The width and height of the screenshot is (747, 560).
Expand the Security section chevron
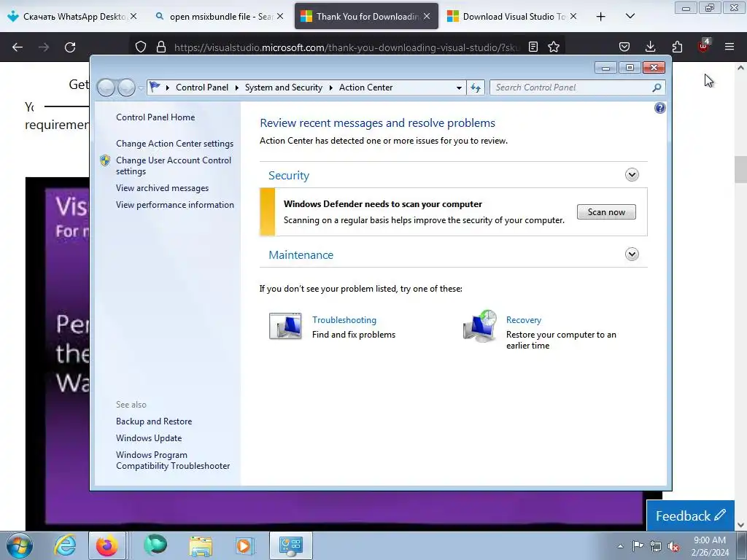click(x=632, y=175)
